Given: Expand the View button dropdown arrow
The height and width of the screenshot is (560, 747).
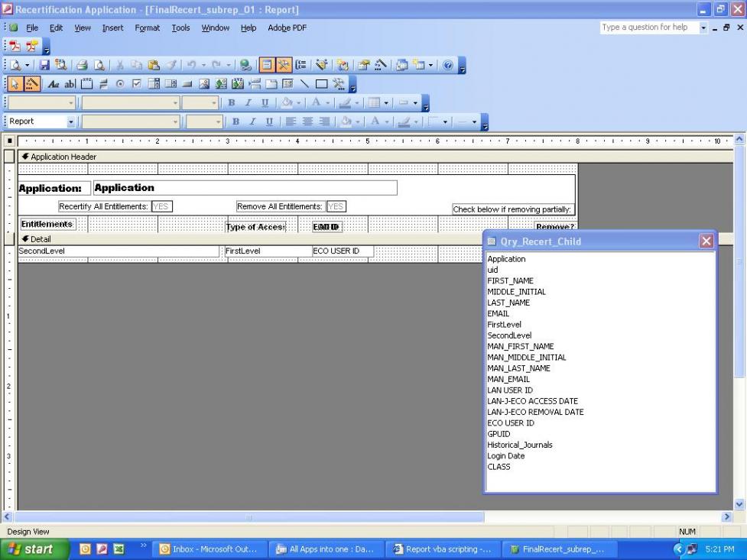Looking at the screenshot, I should click(x=28, y=65).
